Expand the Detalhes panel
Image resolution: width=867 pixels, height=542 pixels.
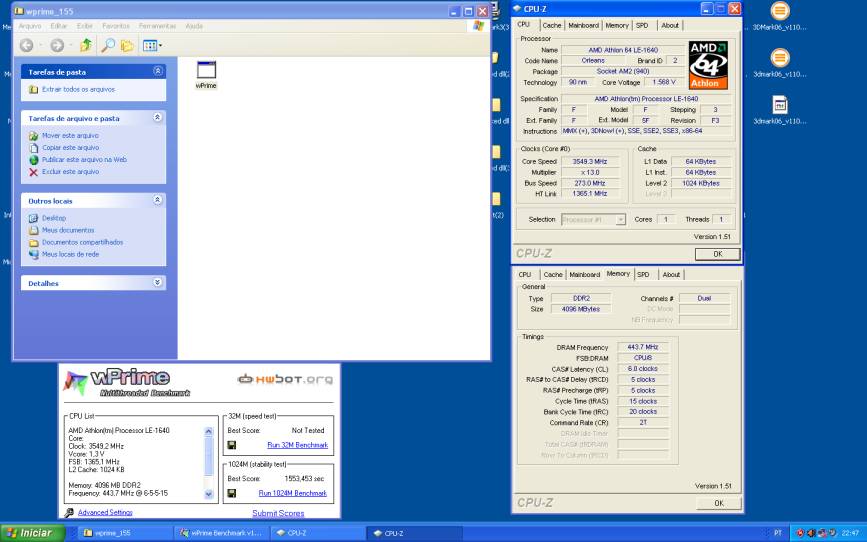[x=158, y=282]
